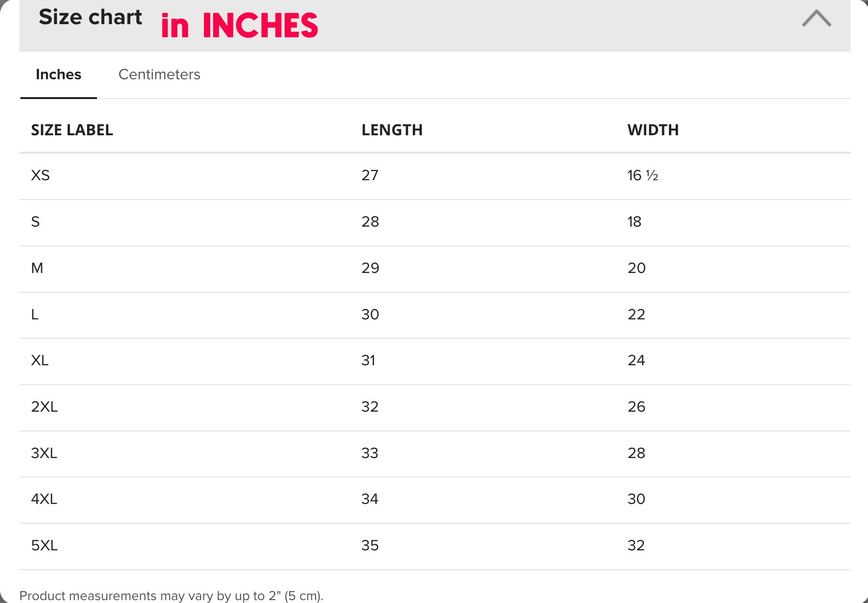The height and width of the screenshot is (603, 868).
Task: Click the 2XL size label
Action: click(x=44, y=407)
